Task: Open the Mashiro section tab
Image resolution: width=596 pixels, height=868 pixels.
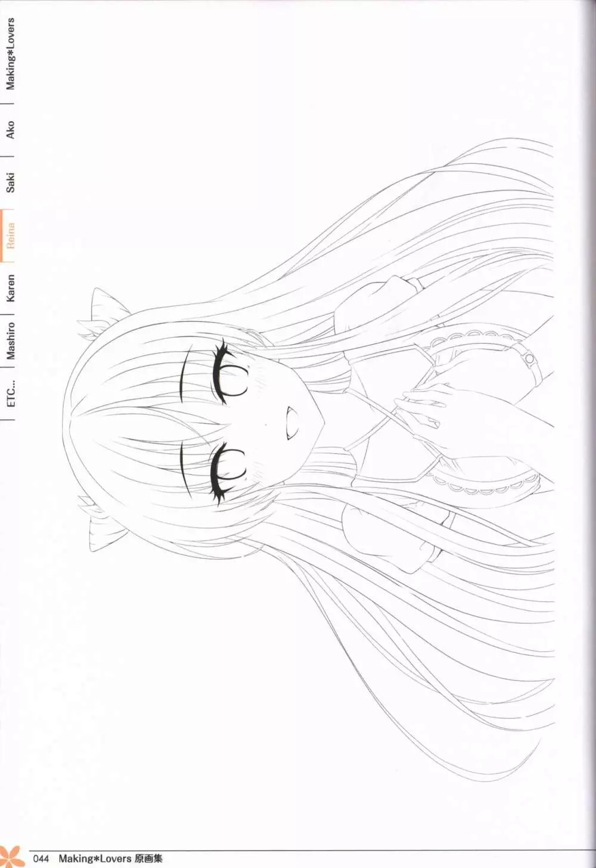Action: coord(10,340)
